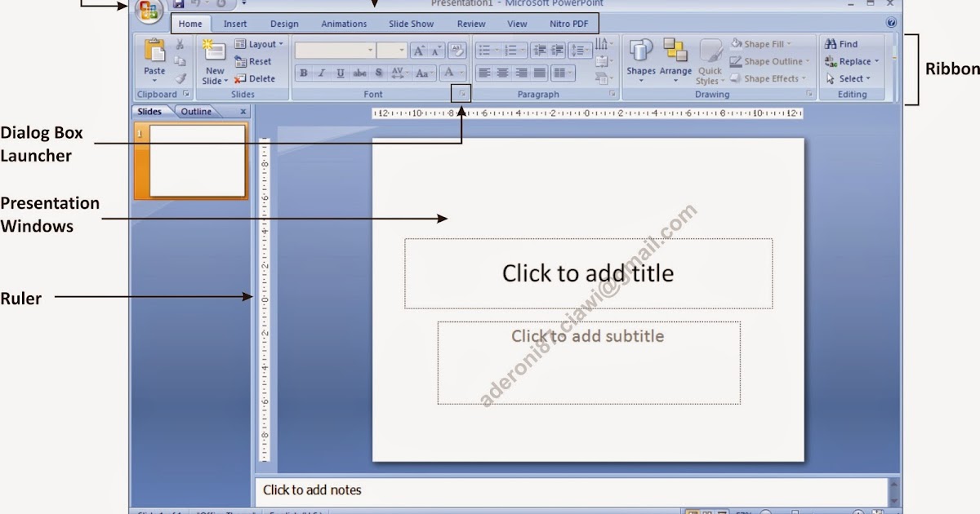The width and height of the screenshot is (980, 514).
Task: Change text direction in Paragraph group
Action: 604,44
